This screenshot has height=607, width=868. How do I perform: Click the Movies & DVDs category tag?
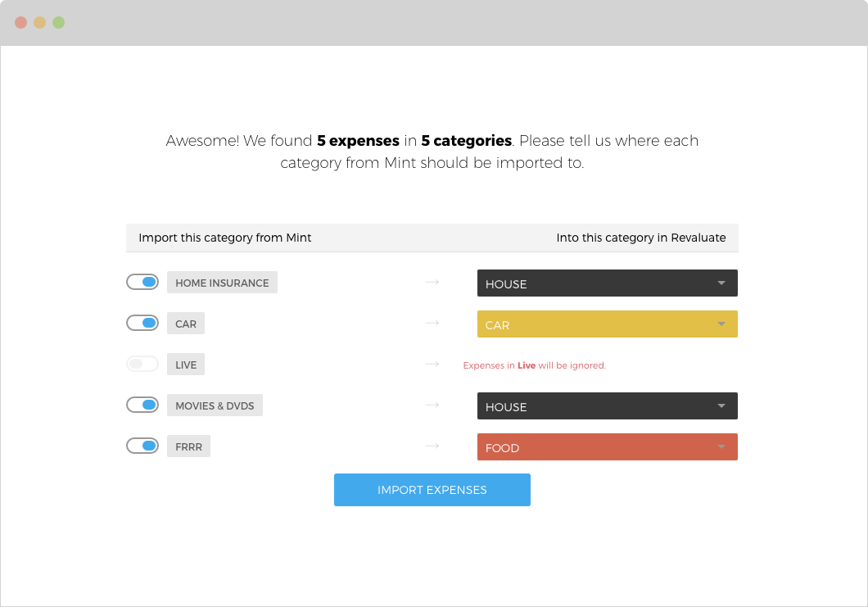pyautogui.click(x=215, y=405)
